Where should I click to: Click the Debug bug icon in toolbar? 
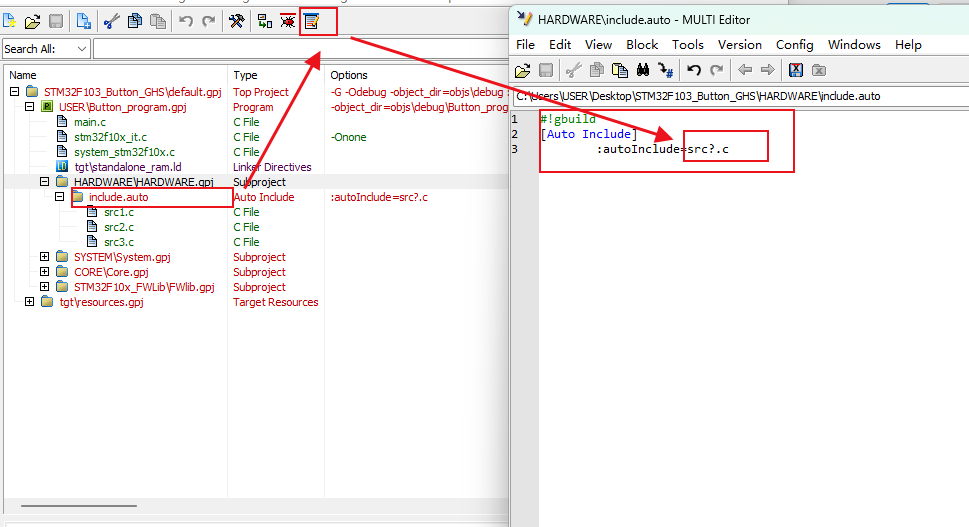(x=288, y=21)
